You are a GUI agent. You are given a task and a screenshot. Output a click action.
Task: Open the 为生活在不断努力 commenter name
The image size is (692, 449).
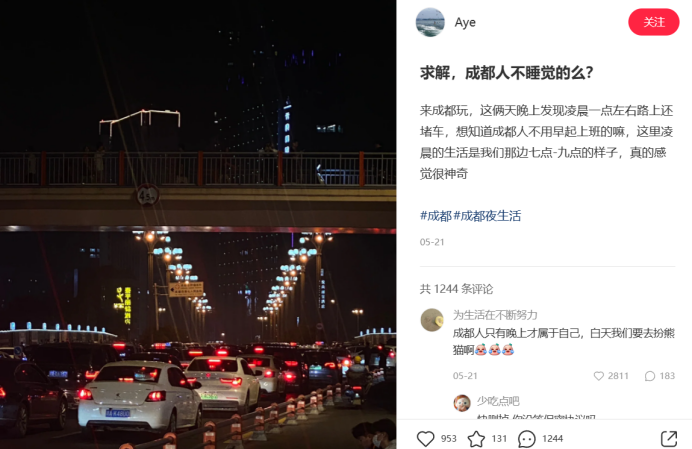(x=495, y=315)
